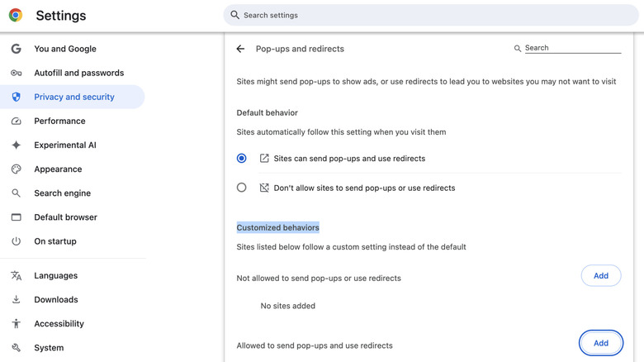
Task: Click the Accessibility person icon
Action: pyautogui.click(x=16, y=323)
